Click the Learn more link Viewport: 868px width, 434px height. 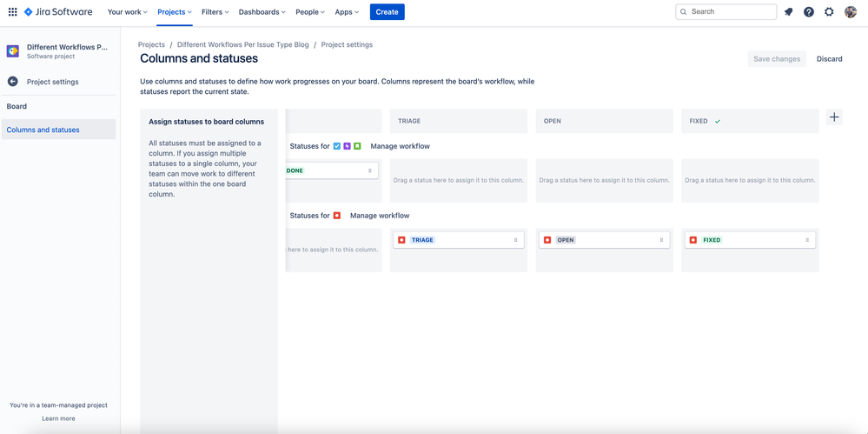pos(58,418)
